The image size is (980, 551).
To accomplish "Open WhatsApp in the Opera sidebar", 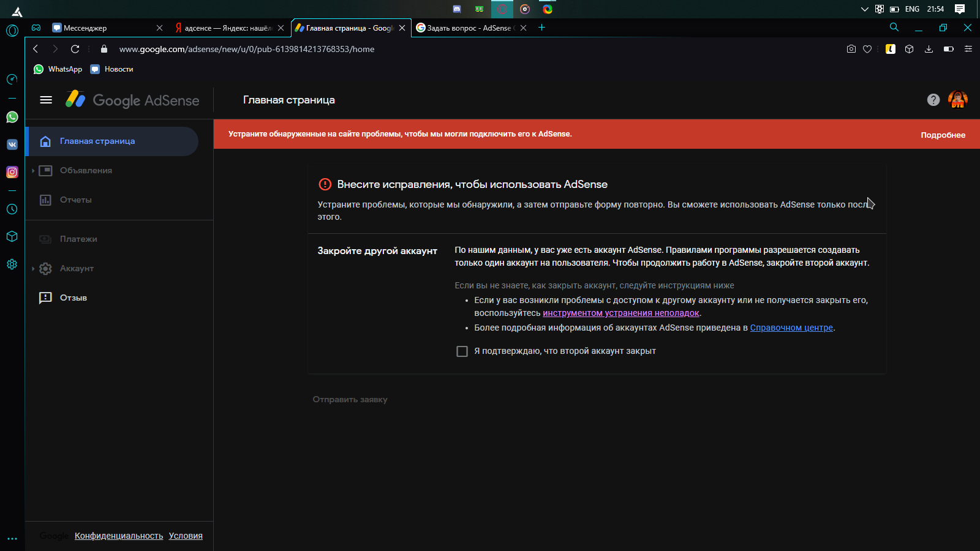I will pyautogui.click(x=12, y=117).
